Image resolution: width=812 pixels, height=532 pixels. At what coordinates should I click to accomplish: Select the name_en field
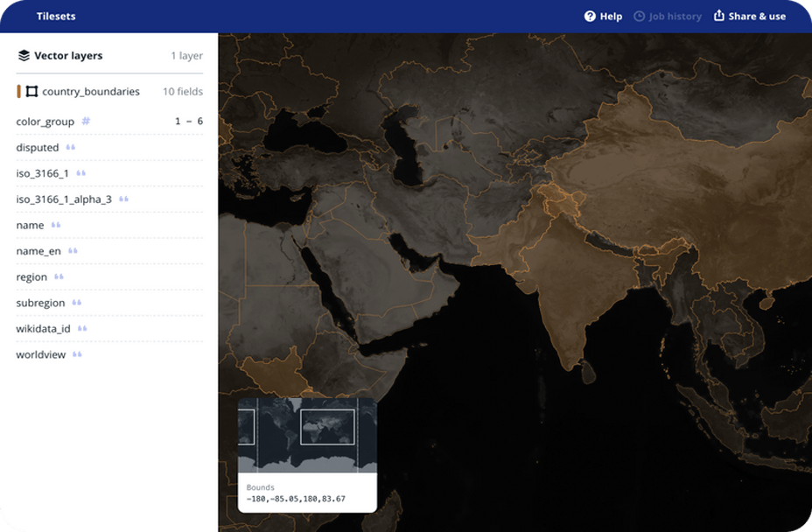[x=38, y=251]
